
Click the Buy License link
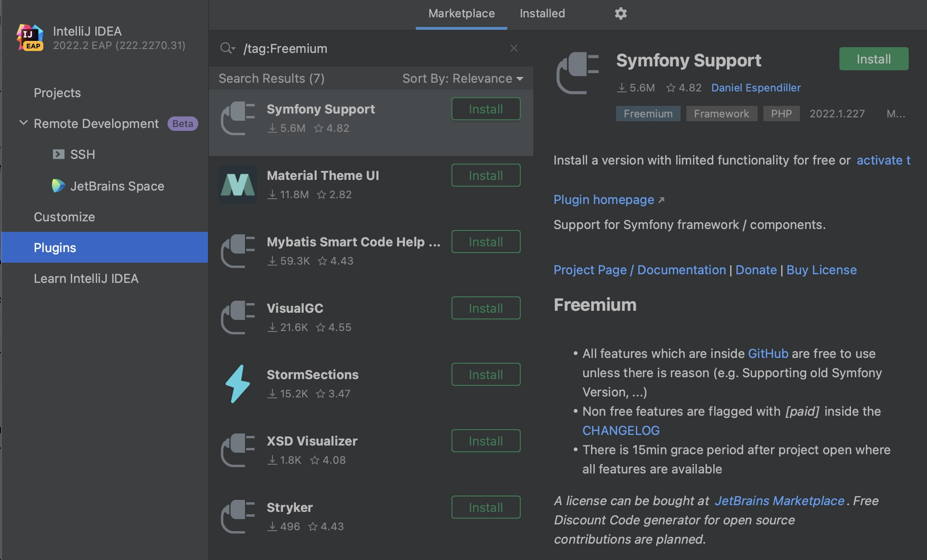click(822, 270)
